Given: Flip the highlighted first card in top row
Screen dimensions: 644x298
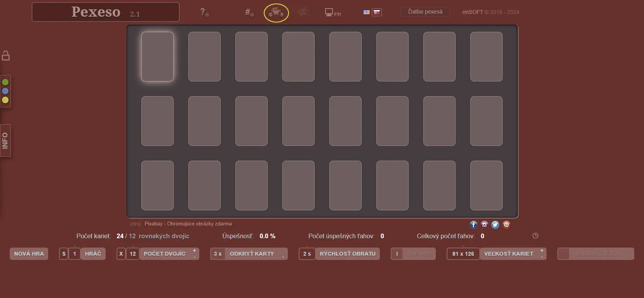Looking at the screenshot, I should pyautogui.click(x=157, y=57).
